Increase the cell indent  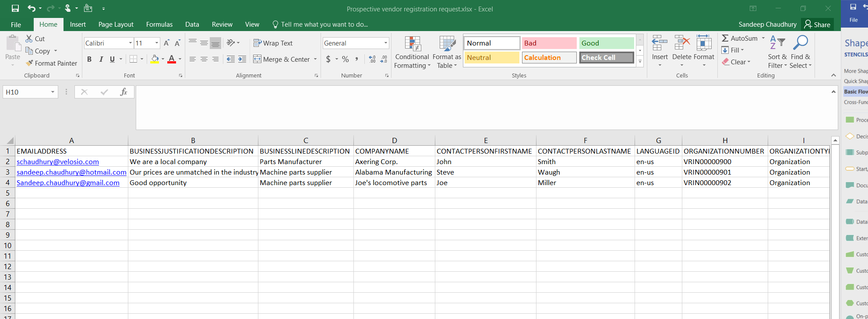point(242,59)
